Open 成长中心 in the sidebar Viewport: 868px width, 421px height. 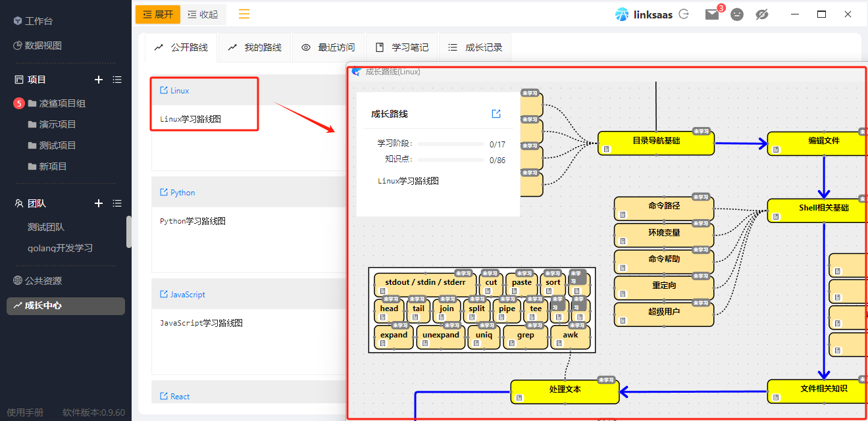(66, 306)
